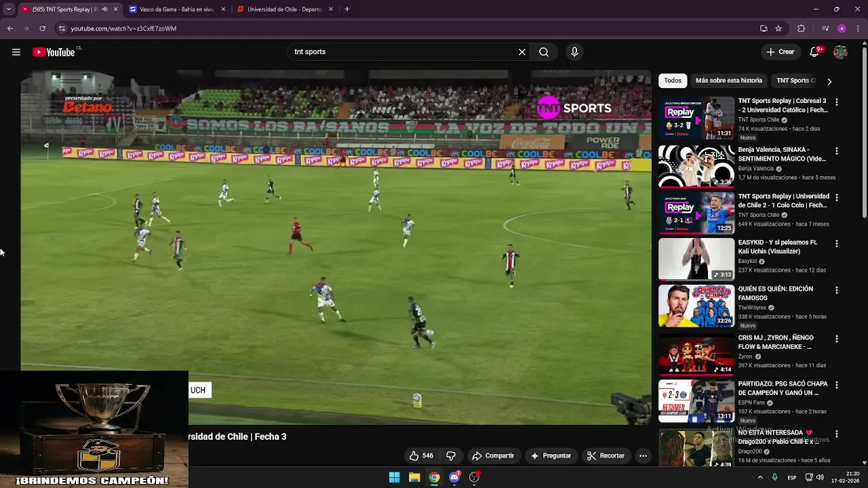Dislike the video with thumbs down
The width and height of the screenshot is (868, 488).
450,455
